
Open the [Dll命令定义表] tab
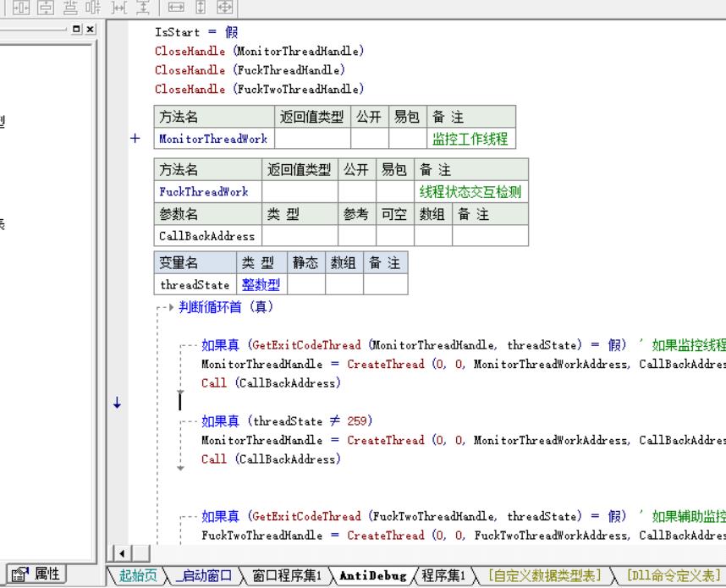674,575
